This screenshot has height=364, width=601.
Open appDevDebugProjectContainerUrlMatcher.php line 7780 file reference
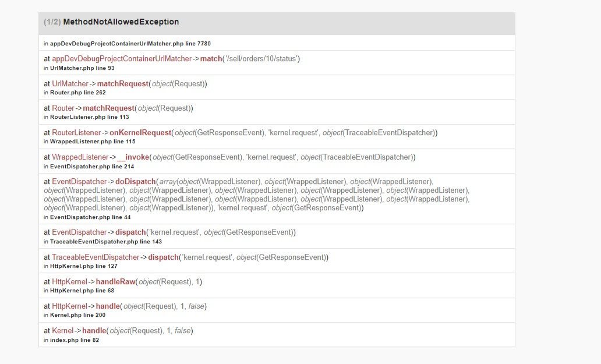130,44
